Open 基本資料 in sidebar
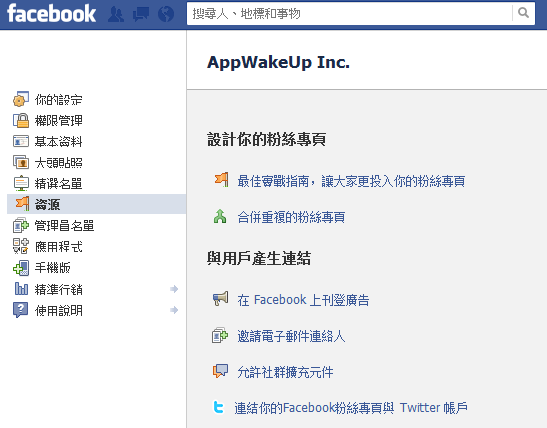Image resolution: width=547 pixels, height=428 pixels. click(59, 142)
